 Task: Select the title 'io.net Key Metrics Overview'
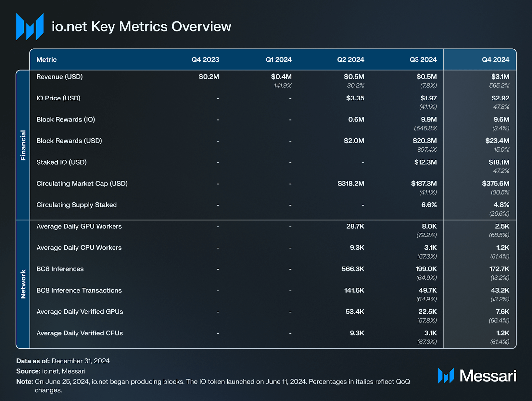click(141, 27)
